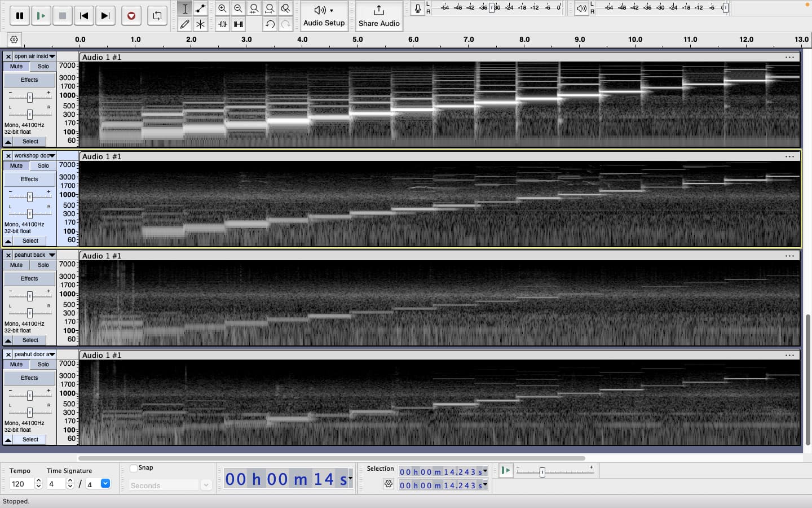The image size is (812, 508).
Task: Collapse the 'workshop doo' track
Action: click(x=8, y=241)
